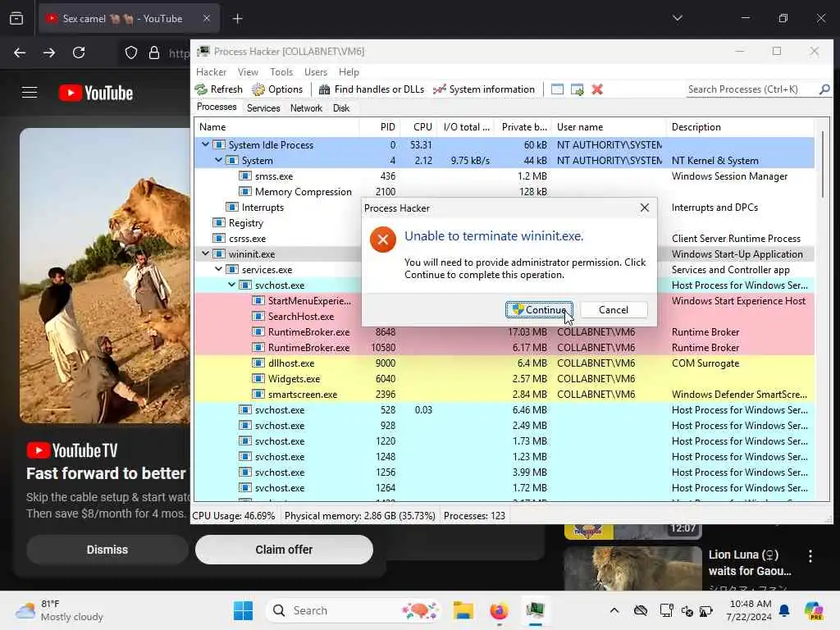Collapse the System process node
This screenshot has height=630, width=840.
(218, 160)
